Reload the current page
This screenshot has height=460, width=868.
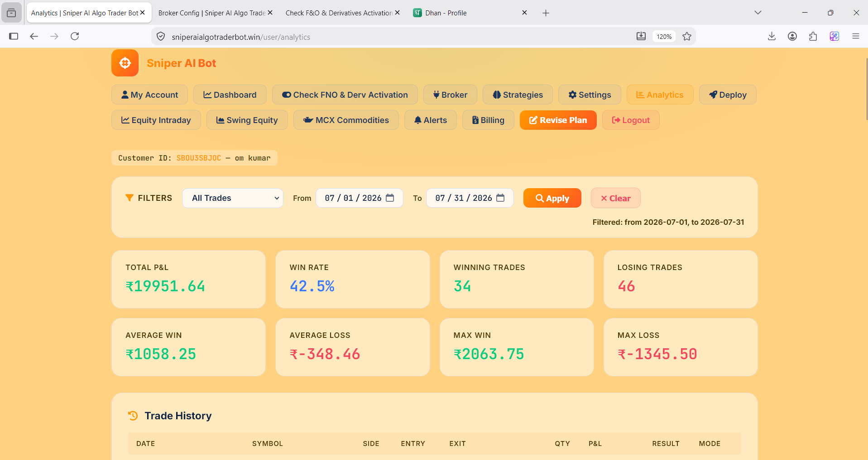[75, 36]
